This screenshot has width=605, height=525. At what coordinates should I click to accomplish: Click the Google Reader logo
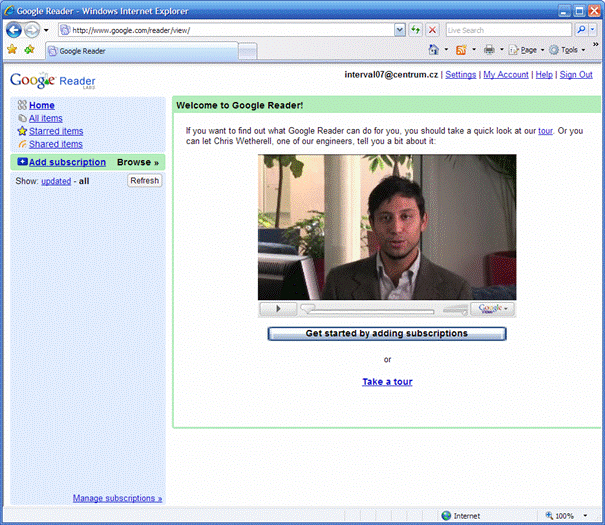pos(53,80)
